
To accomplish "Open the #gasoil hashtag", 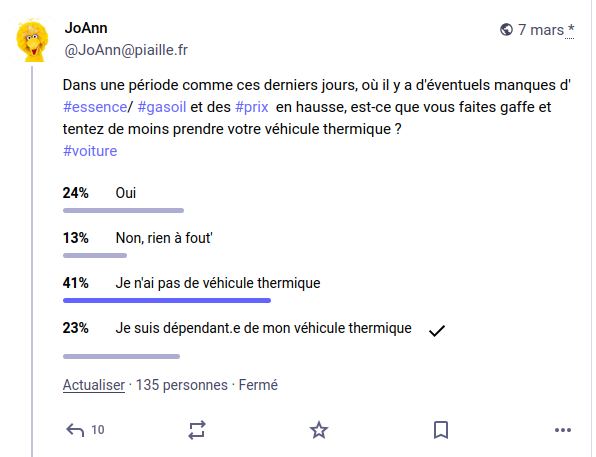I will tap(162, 107).
